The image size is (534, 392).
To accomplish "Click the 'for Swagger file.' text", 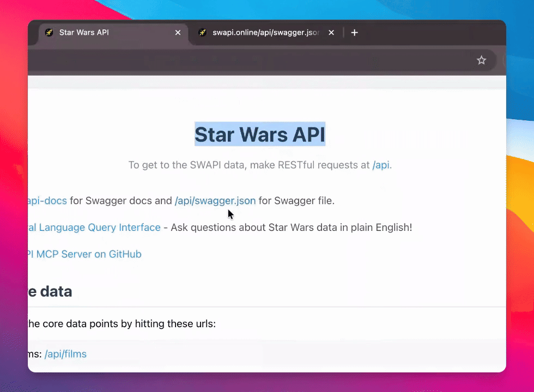I will 296,201.
